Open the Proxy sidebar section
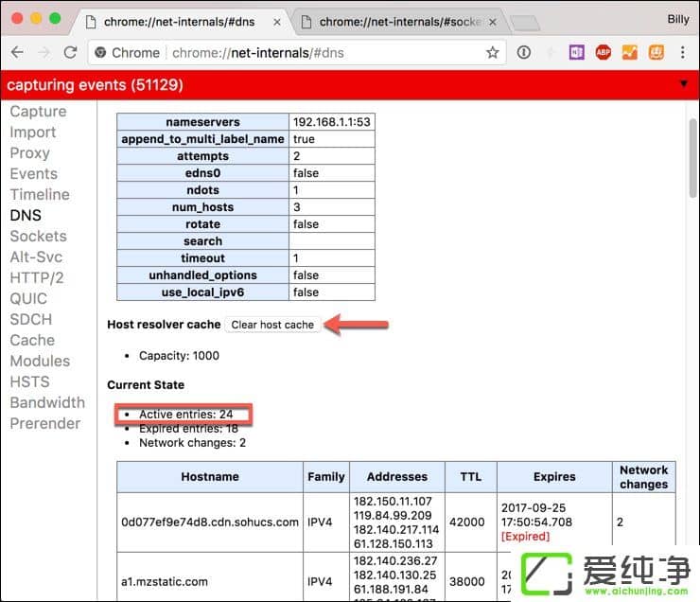 click(29, 152)
